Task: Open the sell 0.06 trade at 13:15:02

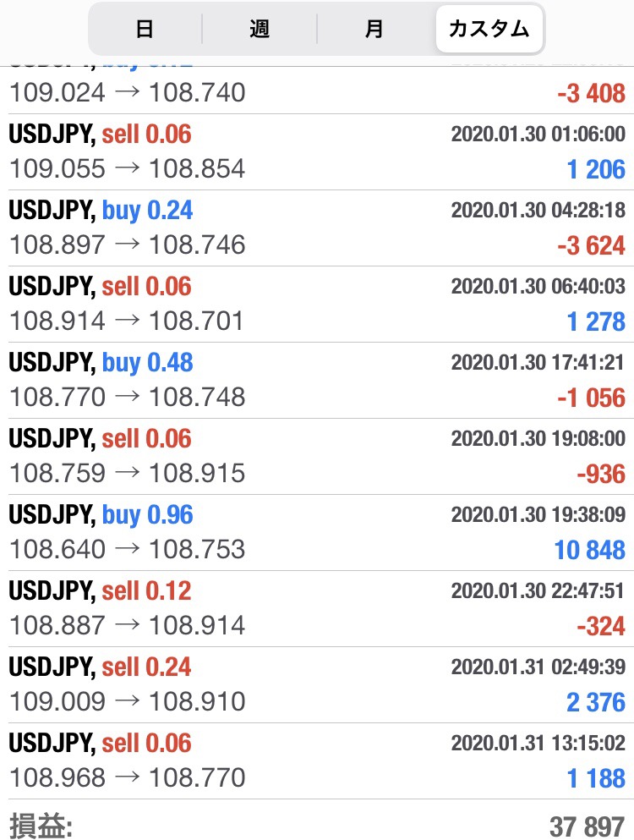Action: 317,760
